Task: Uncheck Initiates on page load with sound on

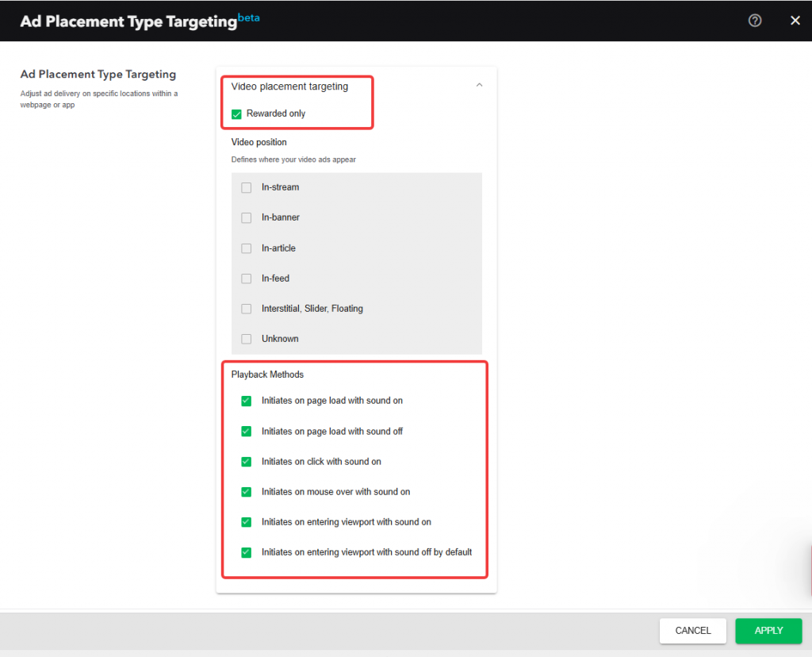Action: point(247,401)
